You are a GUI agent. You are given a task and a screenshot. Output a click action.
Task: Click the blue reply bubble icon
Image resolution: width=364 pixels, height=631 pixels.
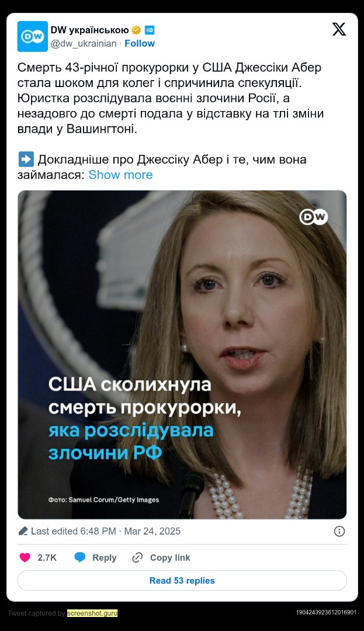80,557
